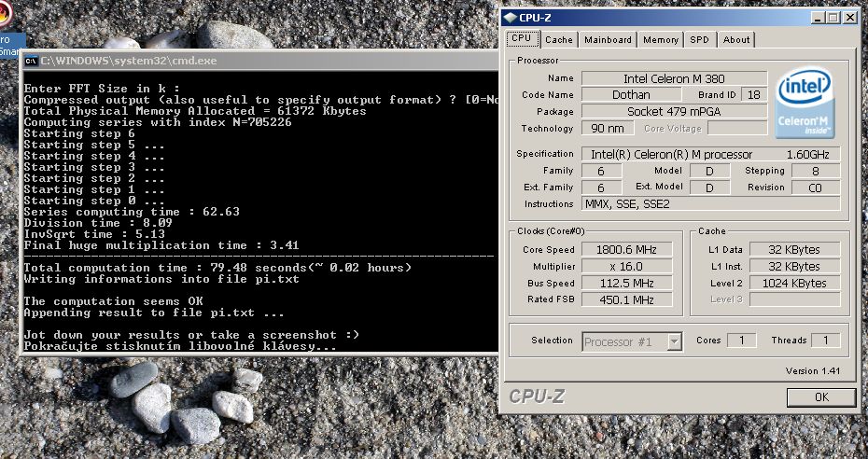
Task: Click the Name field Intel Celeron M 380
Action: [x=674, y=78]
